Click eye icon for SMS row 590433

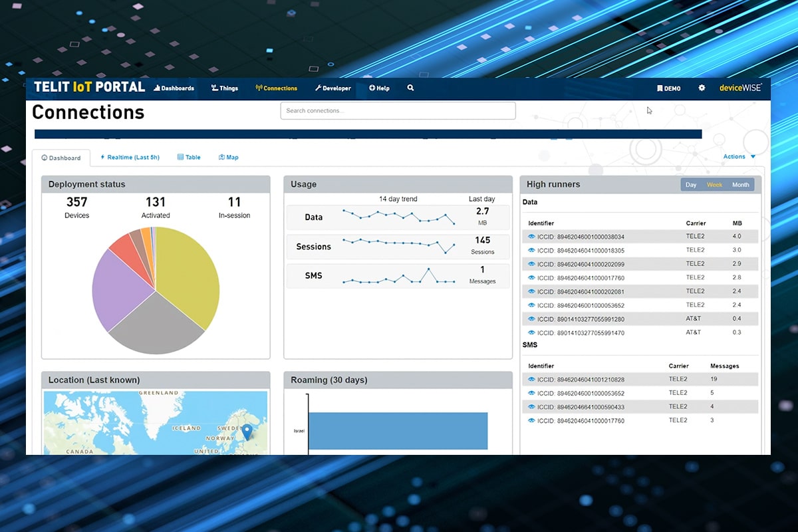tap(531, 406)
